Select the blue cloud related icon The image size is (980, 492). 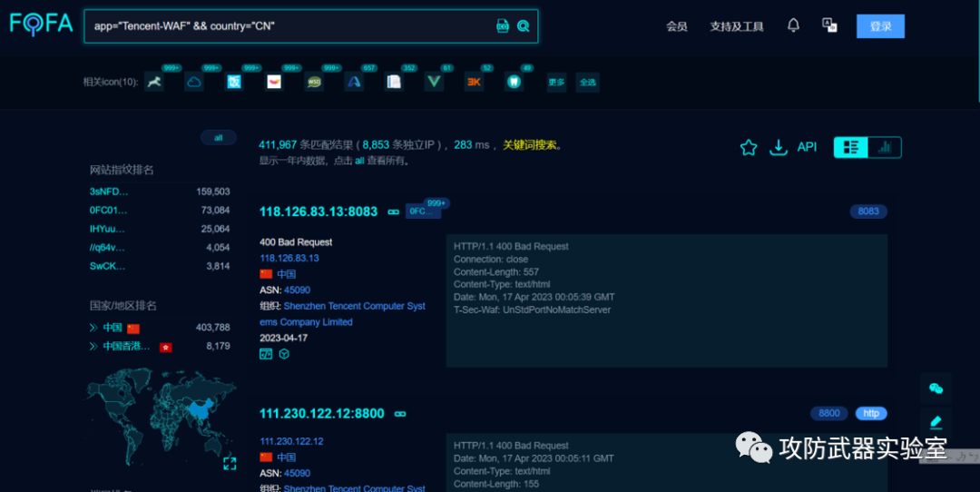point(194,82)
